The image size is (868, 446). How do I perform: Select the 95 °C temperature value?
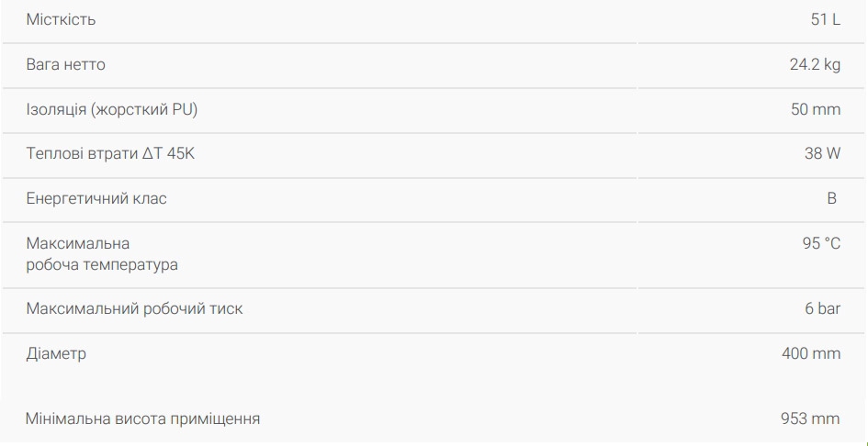tap(821, 244)
